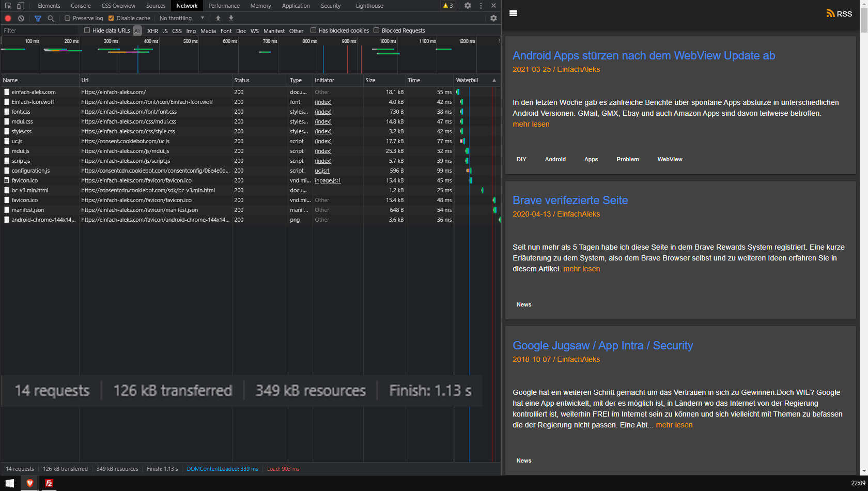The height and width of the screenshot is (491, 868).
Task: Filter requests by JS type
Action: pyautogui.click(x=165, y=31)
